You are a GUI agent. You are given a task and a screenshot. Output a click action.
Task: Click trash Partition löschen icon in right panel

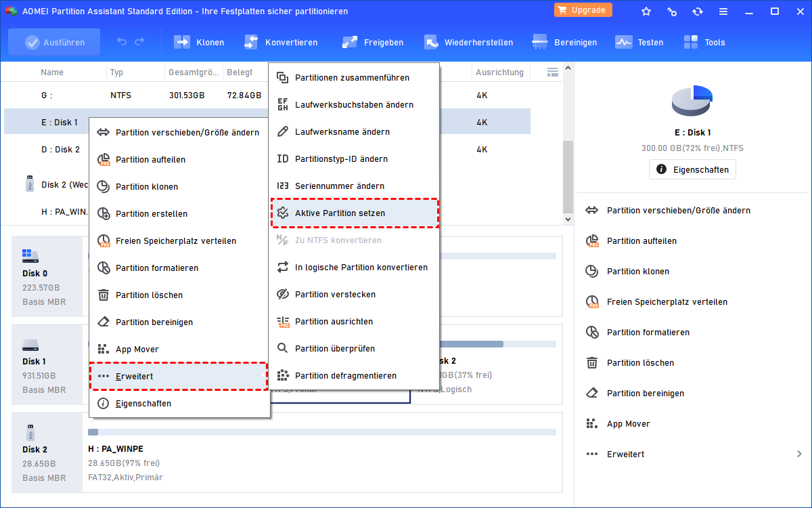[x=592, y=363]
